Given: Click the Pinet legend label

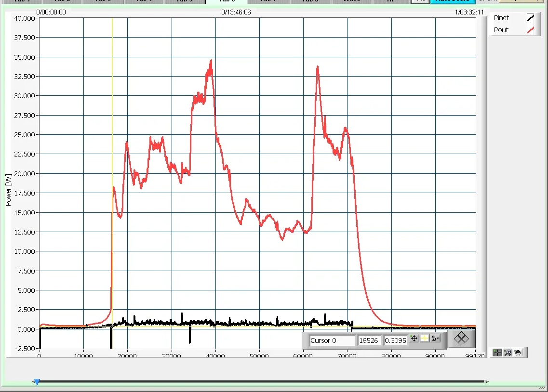Looking at the screenshot, I should (501, 18).
